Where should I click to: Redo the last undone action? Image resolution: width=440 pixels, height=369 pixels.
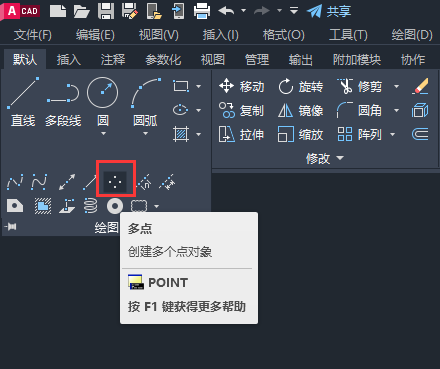coord(262,11)
